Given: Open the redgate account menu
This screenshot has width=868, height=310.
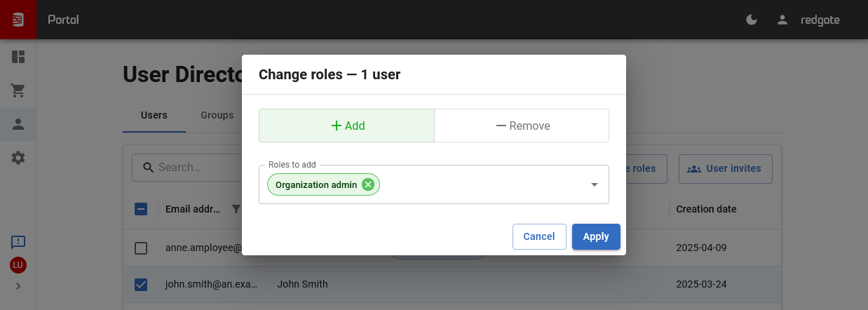Looking at the screenshot, I should point(808,20).
